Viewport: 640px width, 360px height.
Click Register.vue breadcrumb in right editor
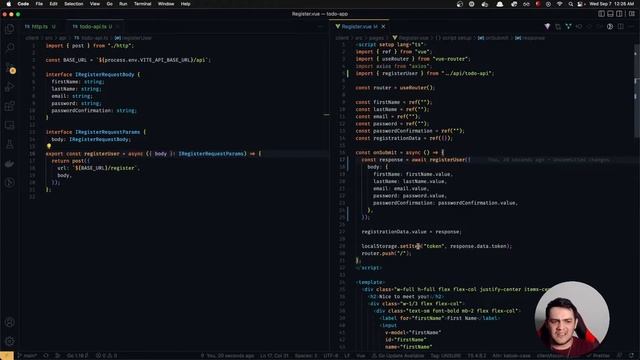coord(411,38)
